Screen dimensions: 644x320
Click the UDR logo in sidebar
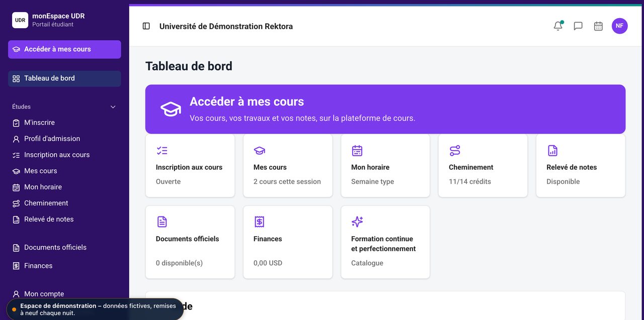(x=20, y=20)
